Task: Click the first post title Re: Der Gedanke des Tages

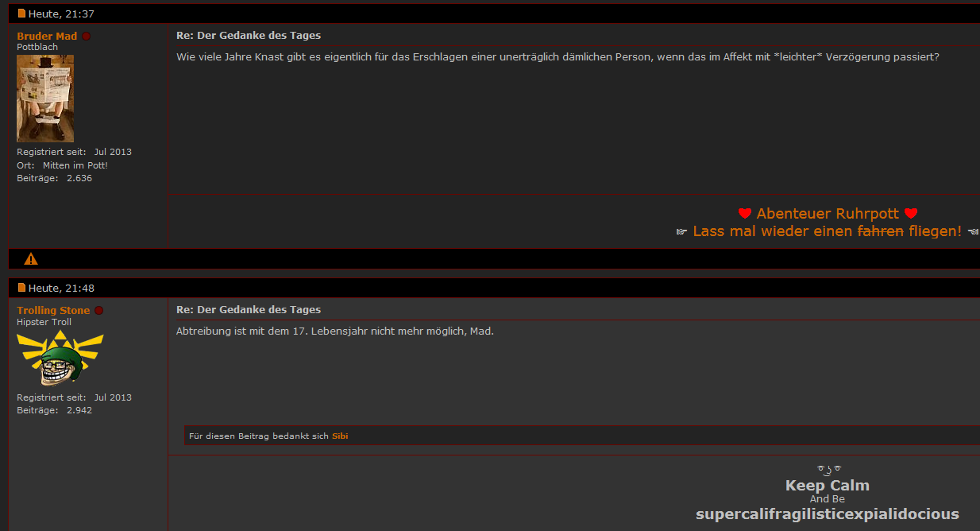Action: click(249, 36)
